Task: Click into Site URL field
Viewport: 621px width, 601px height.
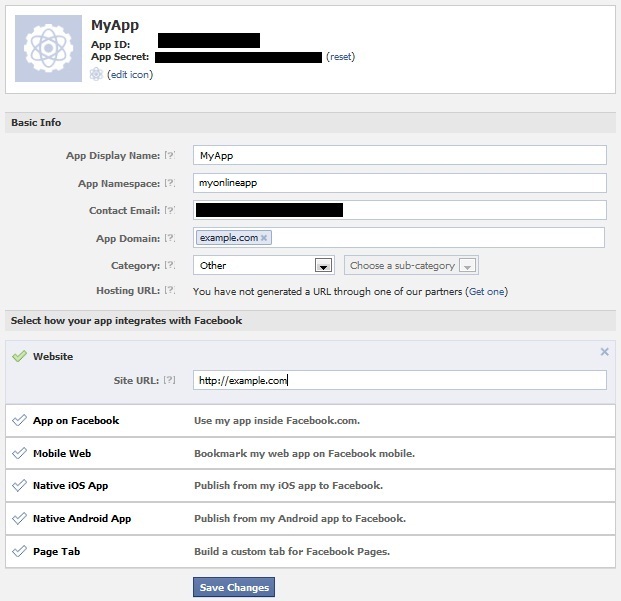Action: click(400, 380)
